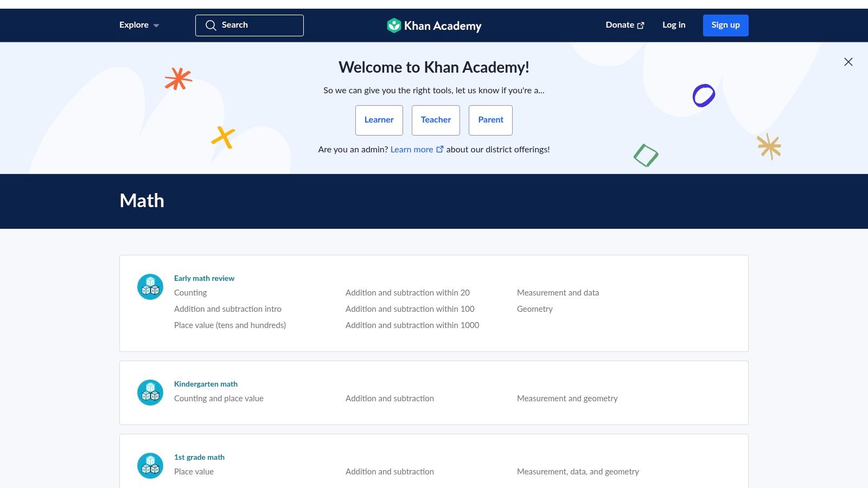Open the Early math review course icon
The width and height of the screenshot is (868, 488).
tap(150, 286)
